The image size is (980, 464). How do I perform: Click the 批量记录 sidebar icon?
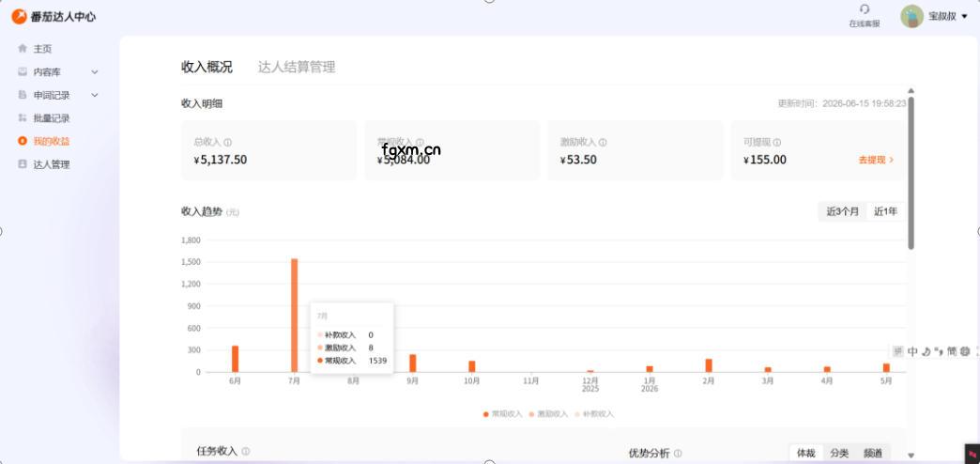(23, 118)
